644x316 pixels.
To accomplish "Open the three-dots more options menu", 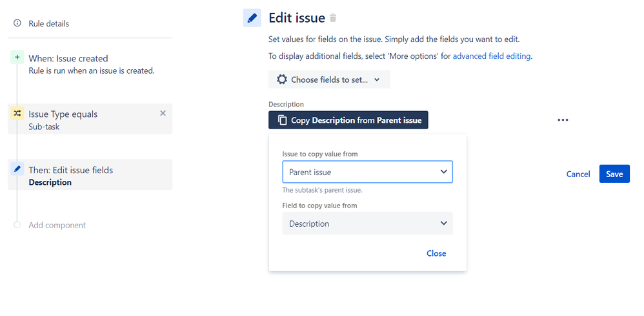I will (x=563, y=120).
